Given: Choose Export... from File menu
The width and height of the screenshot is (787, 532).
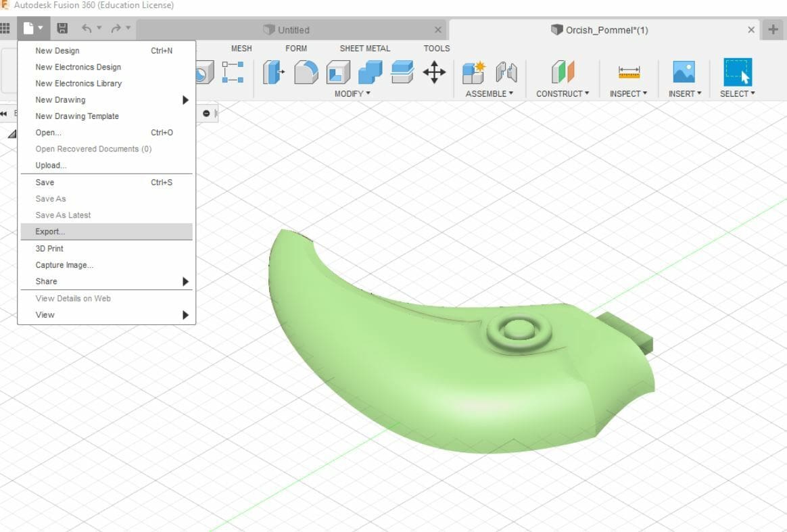Looking at the screenshot, I should (106, 231).
